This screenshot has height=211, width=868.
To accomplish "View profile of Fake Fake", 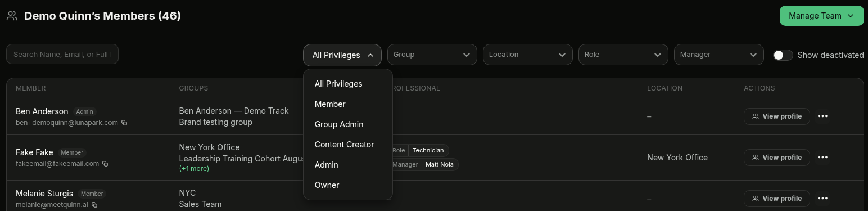I will point(777,158).
